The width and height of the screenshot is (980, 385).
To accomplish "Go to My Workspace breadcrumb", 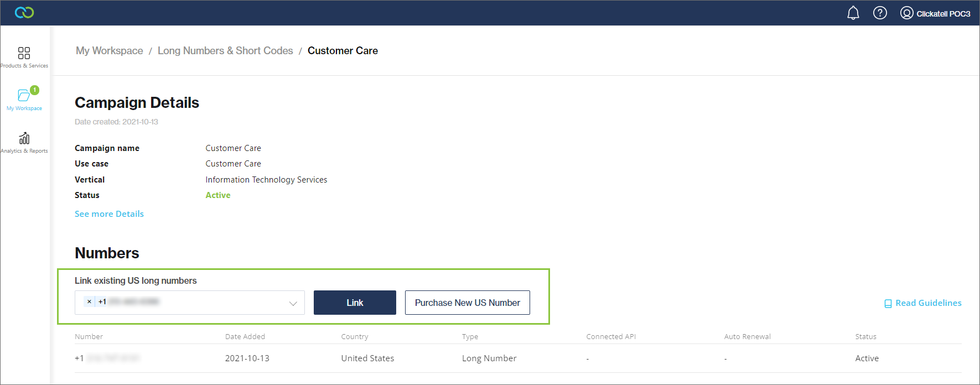I will coord(109,51).
